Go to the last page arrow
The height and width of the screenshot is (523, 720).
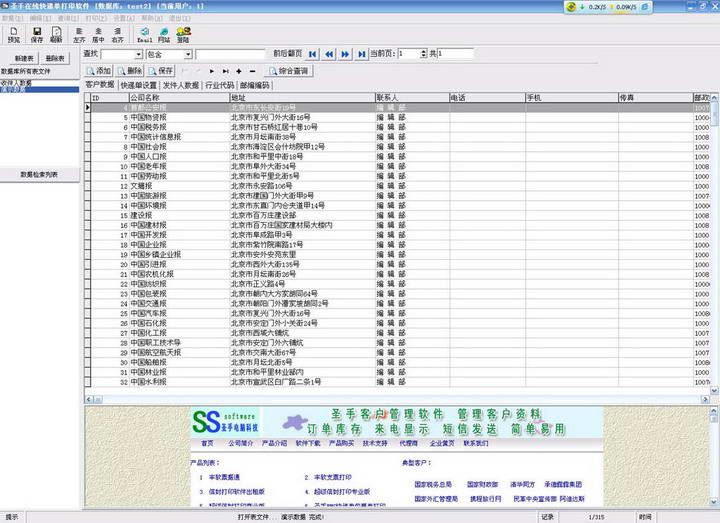(361, 54)
